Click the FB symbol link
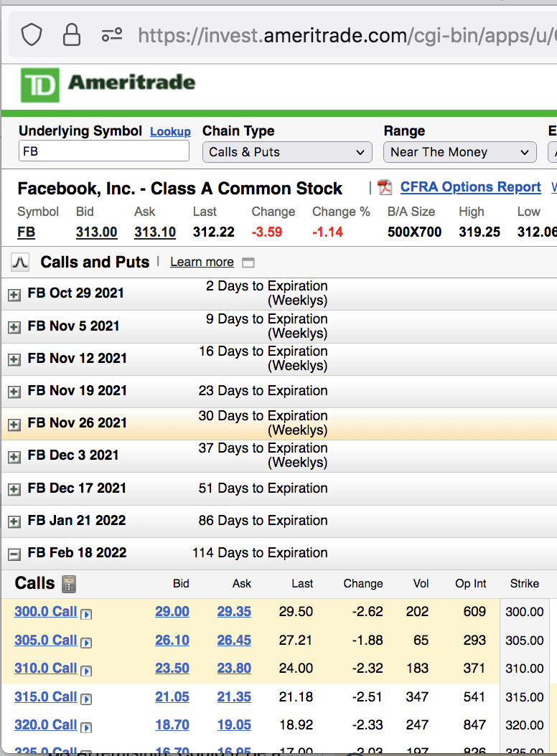The image size is (557, 756). [27, 232]
